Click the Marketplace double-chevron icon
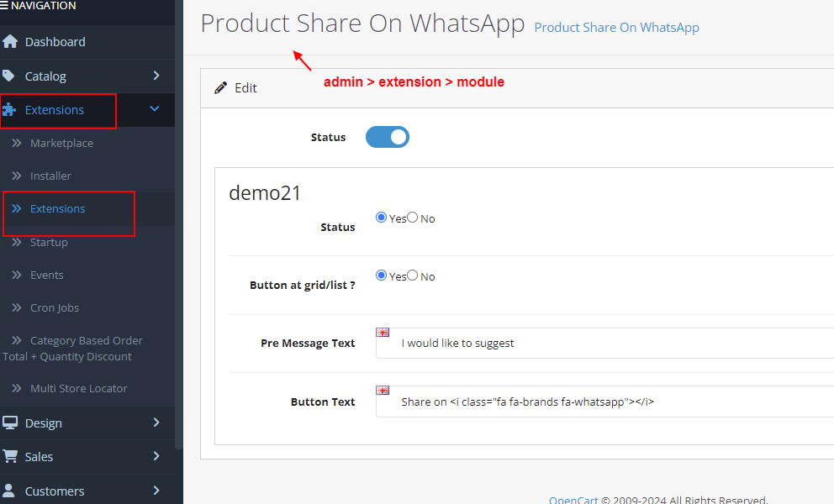The height and width of the screenshot is (504, 834). point(17,143)
